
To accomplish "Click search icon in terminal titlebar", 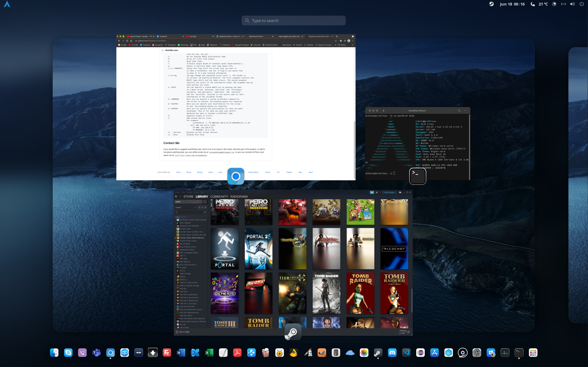I will [x=459, y=110].
